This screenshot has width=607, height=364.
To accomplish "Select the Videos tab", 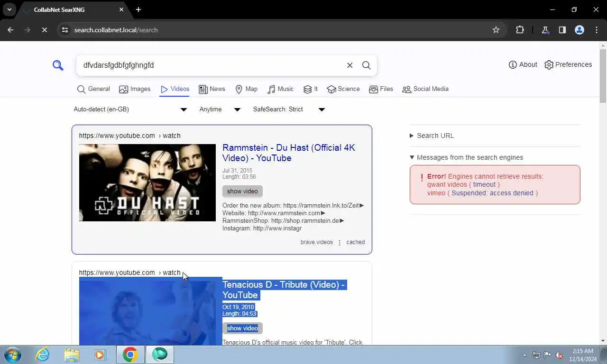I will pos(175,89).
